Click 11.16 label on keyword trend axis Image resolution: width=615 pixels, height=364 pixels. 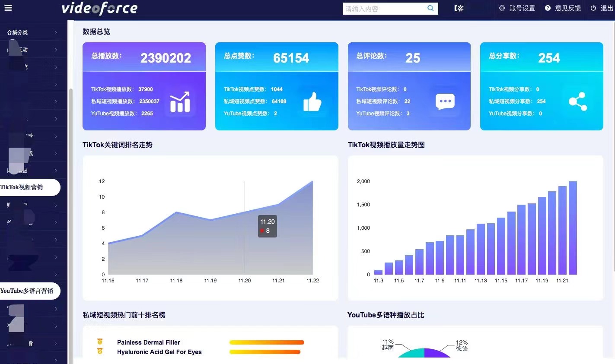pyautogui.click(x=108, y=281)
